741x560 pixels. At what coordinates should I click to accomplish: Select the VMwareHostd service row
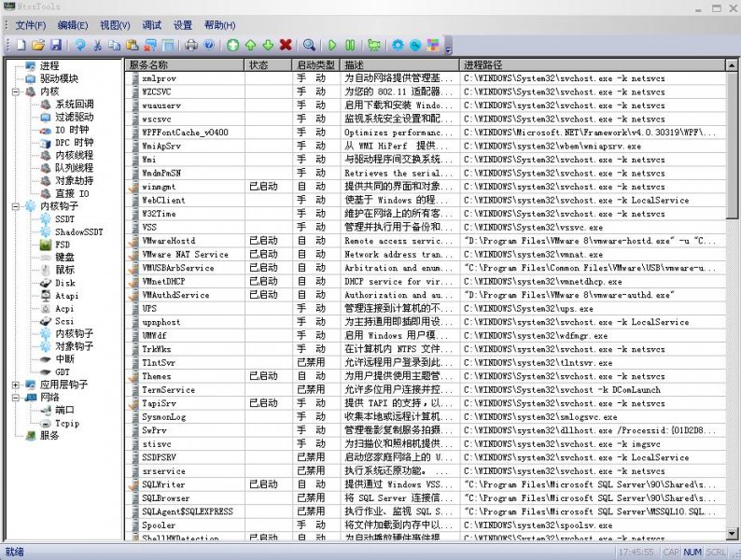pos(426,241)
